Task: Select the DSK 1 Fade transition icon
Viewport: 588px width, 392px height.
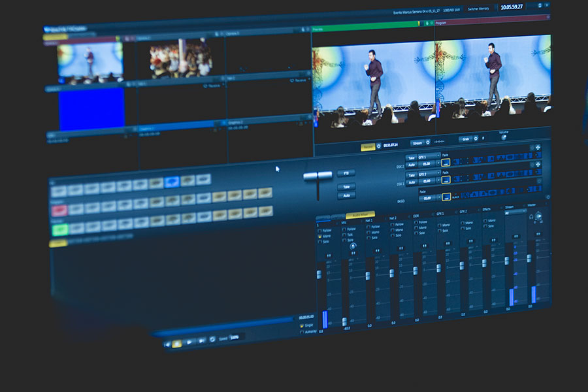Action: click(446, 180)
